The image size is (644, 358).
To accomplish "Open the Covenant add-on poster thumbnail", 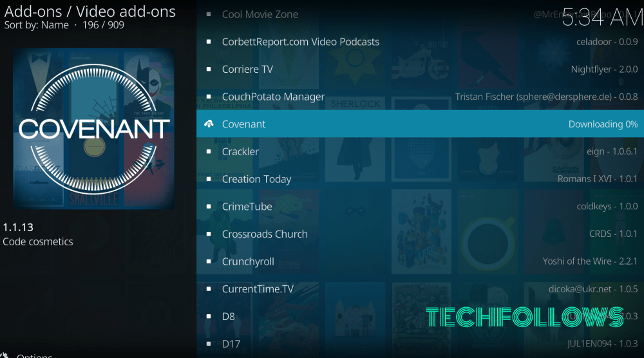I will coord(93,129).
